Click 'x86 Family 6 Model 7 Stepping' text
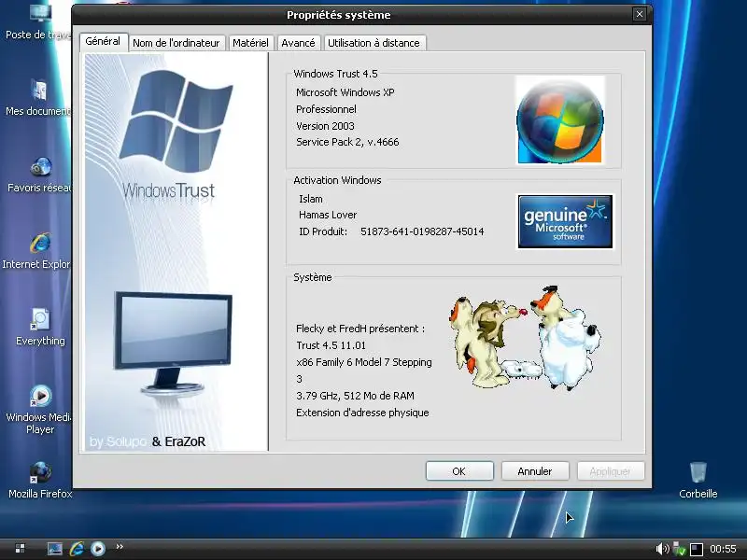The image size is (747, 560). click(364, 362)
